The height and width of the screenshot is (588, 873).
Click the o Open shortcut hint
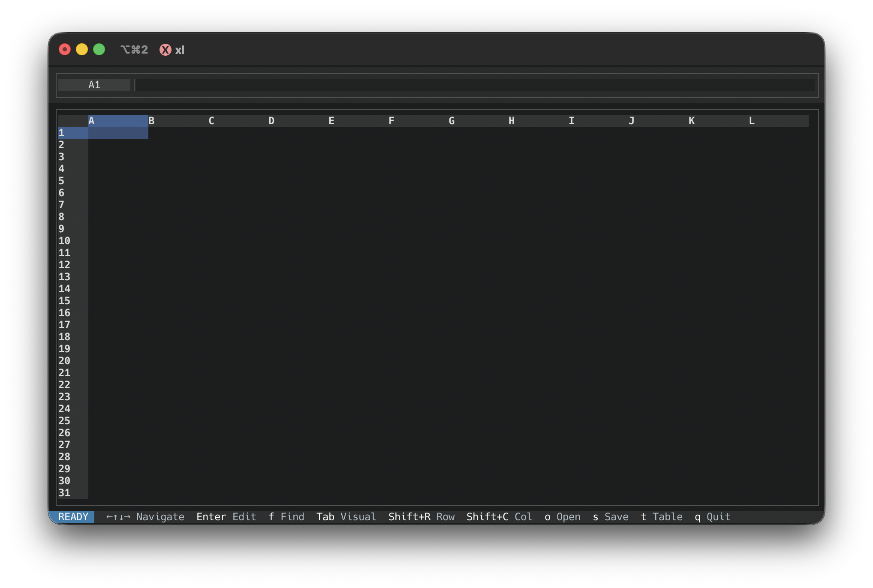tap(563, 517)
